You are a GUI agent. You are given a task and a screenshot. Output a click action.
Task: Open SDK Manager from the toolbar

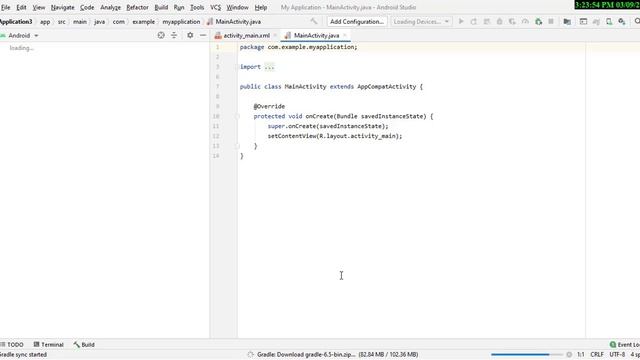(622, 21)
